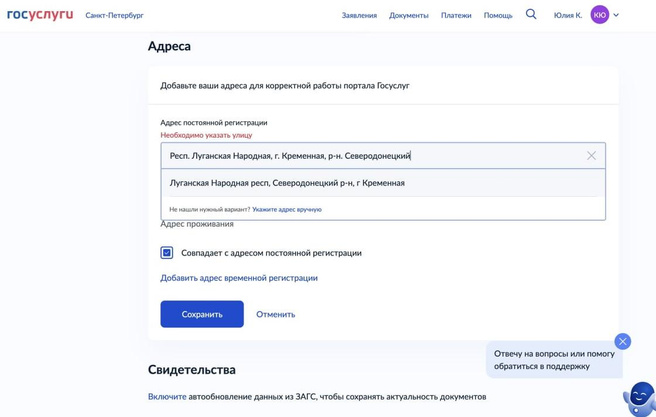
Task: Expand the user profile chevron
Action: (616, 15)
